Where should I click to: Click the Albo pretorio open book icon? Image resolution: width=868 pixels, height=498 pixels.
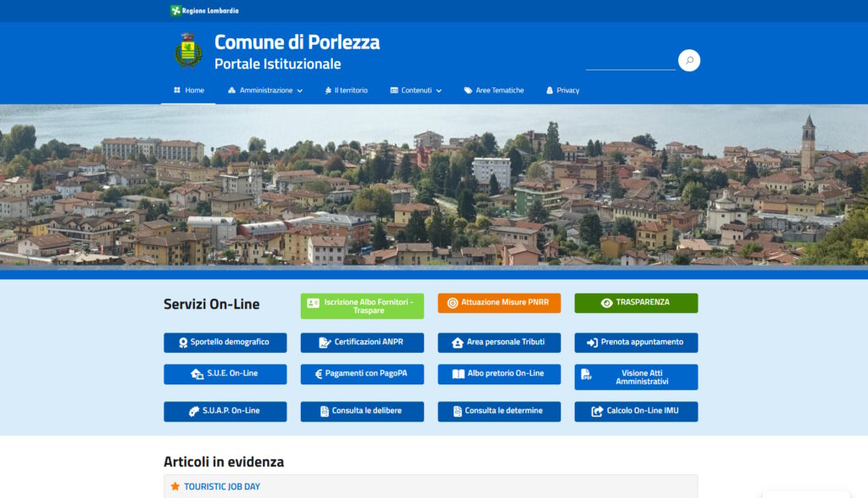click(459, 374)
